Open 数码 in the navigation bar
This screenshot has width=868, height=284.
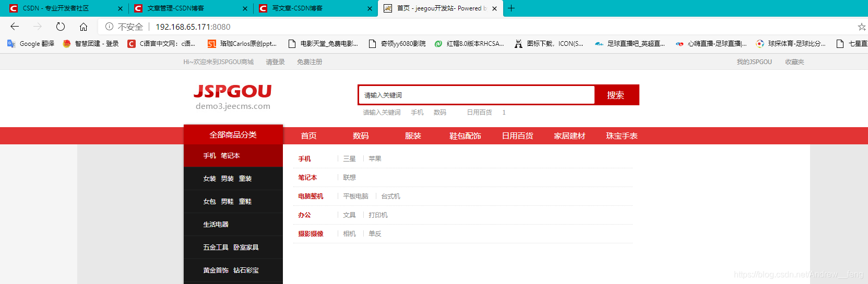tap(361, 136)
